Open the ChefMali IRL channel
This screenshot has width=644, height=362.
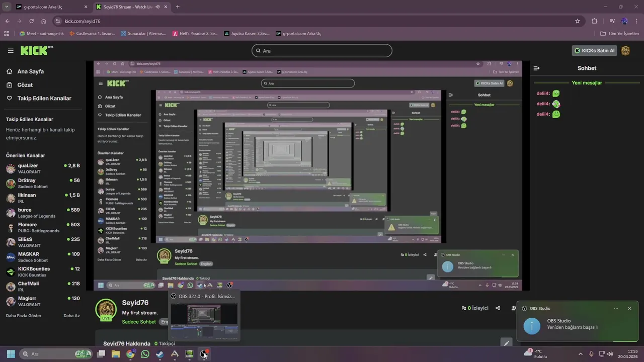point(43,286)
